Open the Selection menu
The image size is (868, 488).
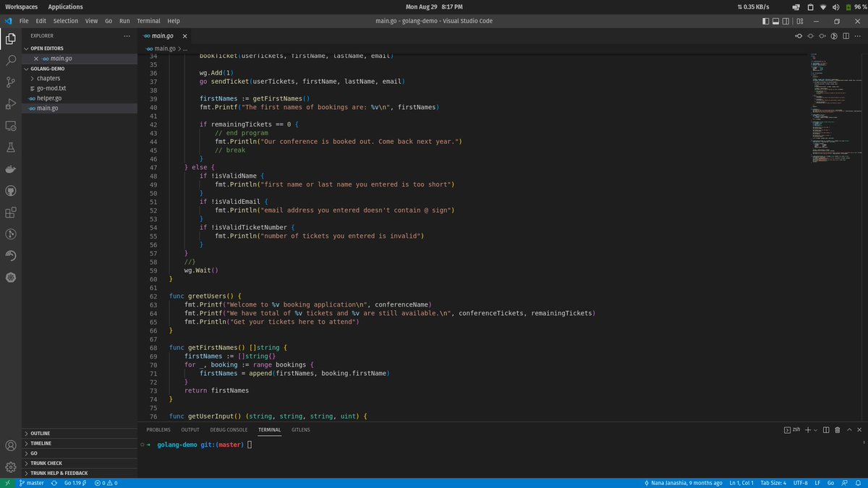pyautogui.click(x=65, y=21)
